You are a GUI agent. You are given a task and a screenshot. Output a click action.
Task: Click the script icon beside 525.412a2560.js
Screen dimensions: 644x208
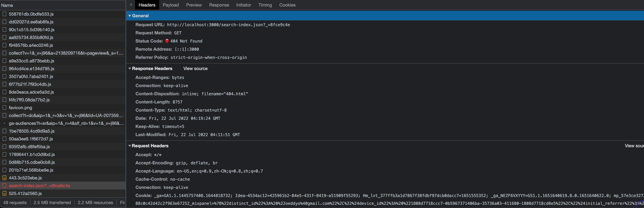[4, 193]
